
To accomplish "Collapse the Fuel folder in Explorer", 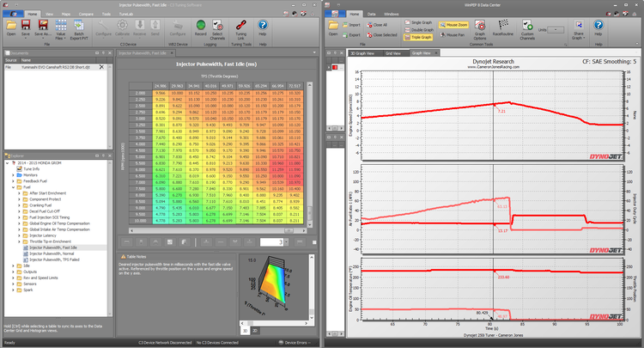I will [x=13, y=187].
